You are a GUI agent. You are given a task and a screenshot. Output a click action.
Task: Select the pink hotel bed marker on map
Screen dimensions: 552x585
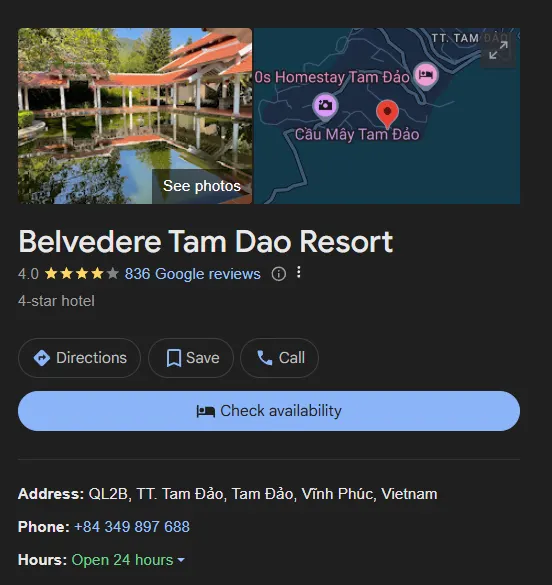click(426, 76)
